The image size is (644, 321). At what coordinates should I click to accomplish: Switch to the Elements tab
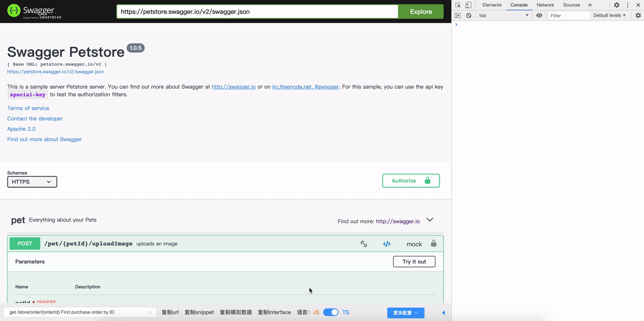click(492, 5)
